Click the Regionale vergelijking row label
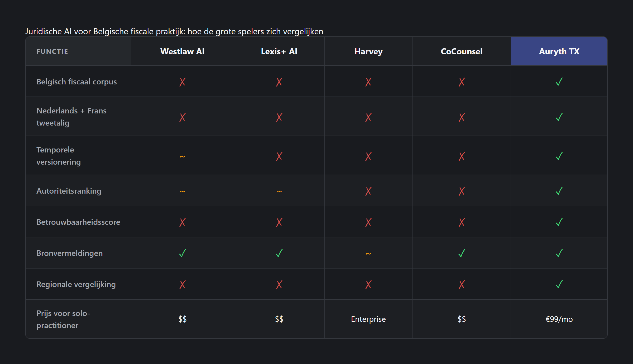 coord(76,284)
